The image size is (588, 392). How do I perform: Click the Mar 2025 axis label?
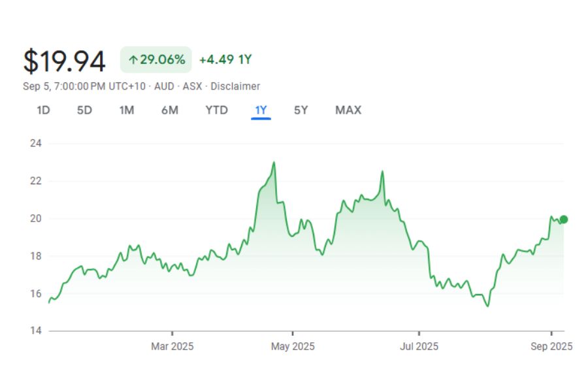[x=172, y=346]
